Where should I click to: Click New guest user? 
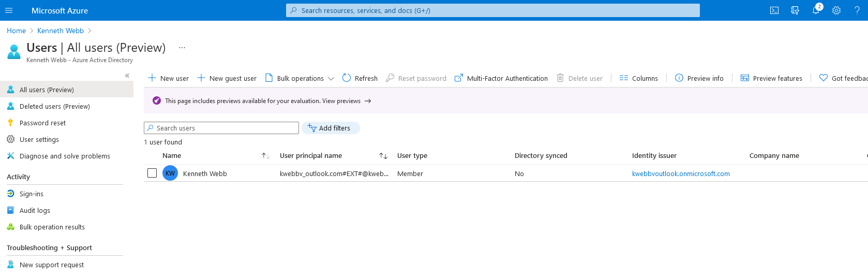227,78
